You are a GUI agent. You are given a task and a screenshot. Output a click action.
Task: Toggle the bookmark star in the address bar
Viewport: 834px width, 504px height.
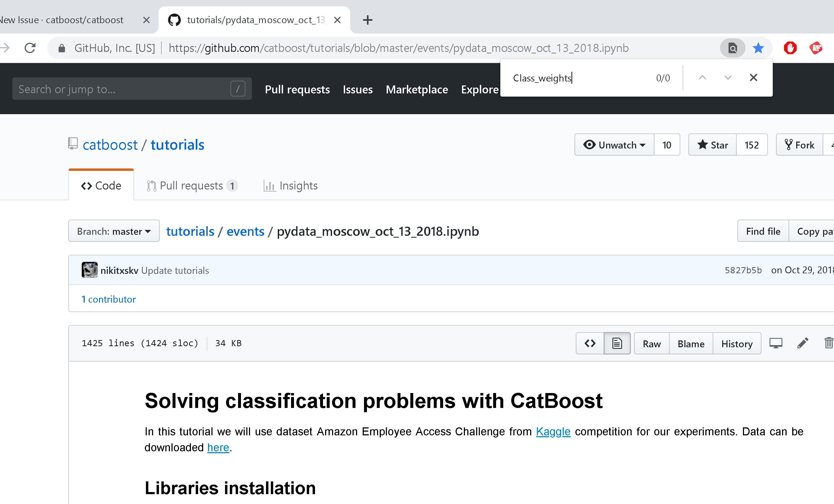(758, 48)
